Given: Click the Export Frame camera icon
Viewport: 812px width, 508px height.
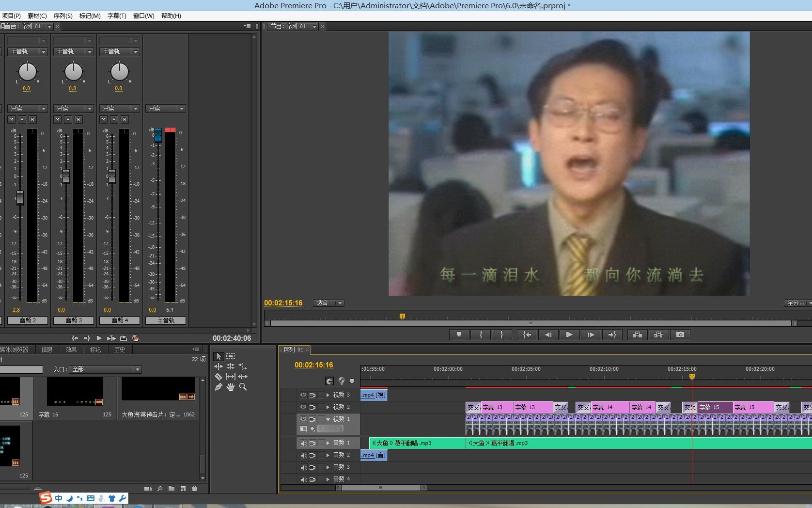Looking at the screenshot, I should (x=680, y=334).
